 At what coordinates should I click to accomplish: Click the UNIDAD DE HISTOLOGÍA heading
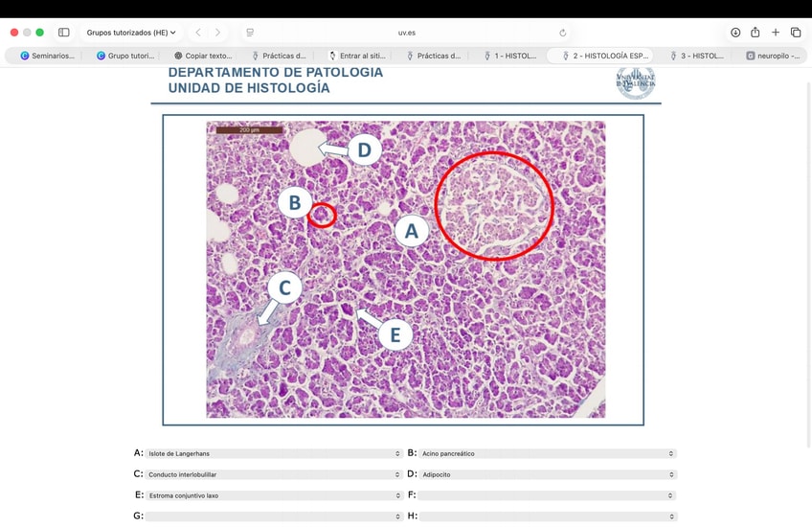(249, 88)
